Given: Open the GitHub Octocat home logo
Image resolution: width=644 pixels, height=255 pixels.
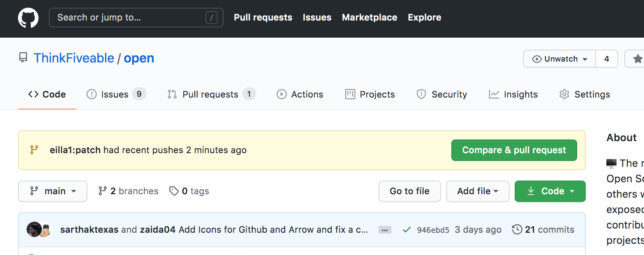Looking at the screenshot, I should (x=28, y=18).
